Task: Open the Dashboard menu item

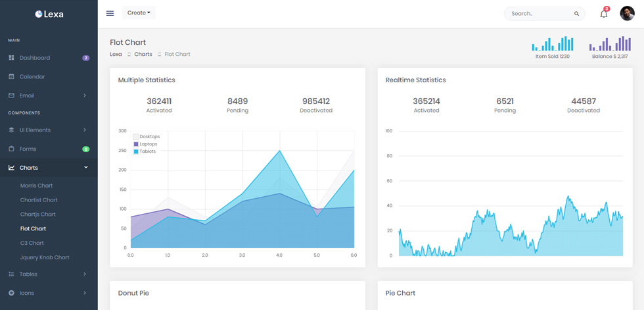Action: 49,58
